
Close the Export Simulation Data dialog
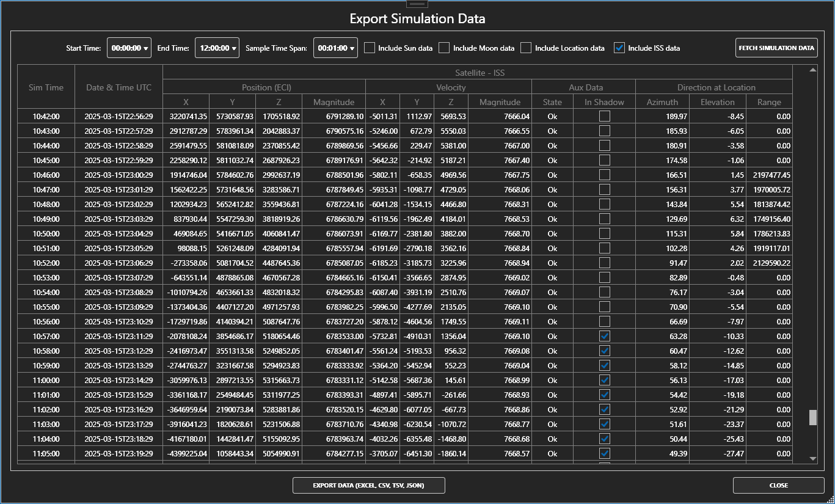coord(778,485)
